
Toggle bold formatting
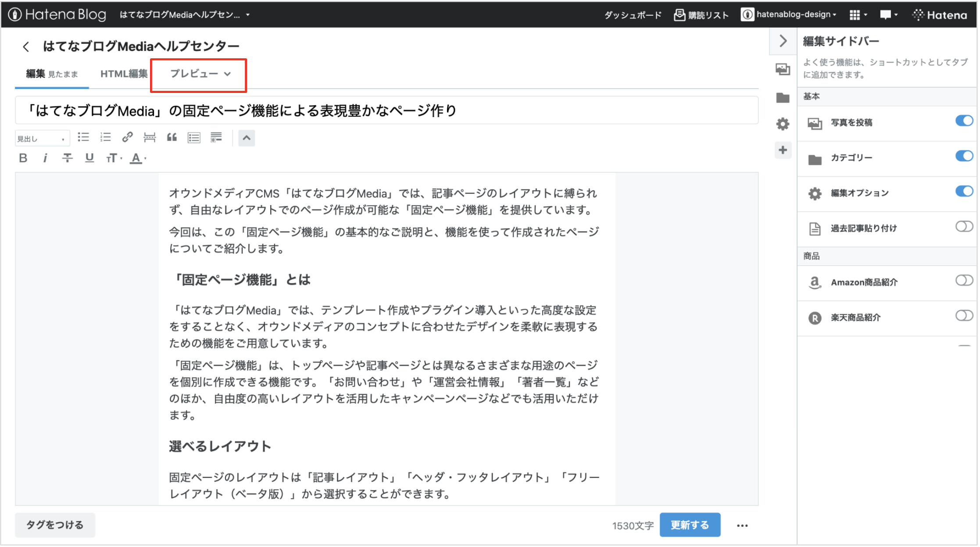point(23,158)
